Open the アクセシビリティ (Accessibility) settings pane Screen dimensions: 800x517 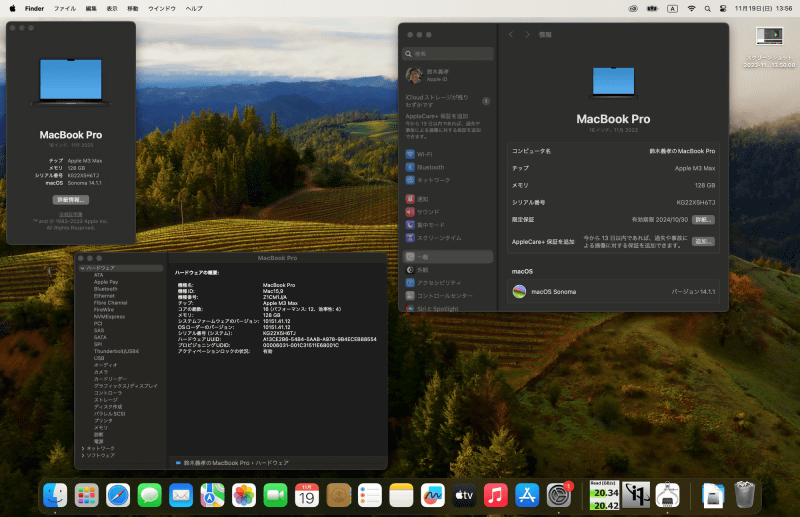click(438, 283)
